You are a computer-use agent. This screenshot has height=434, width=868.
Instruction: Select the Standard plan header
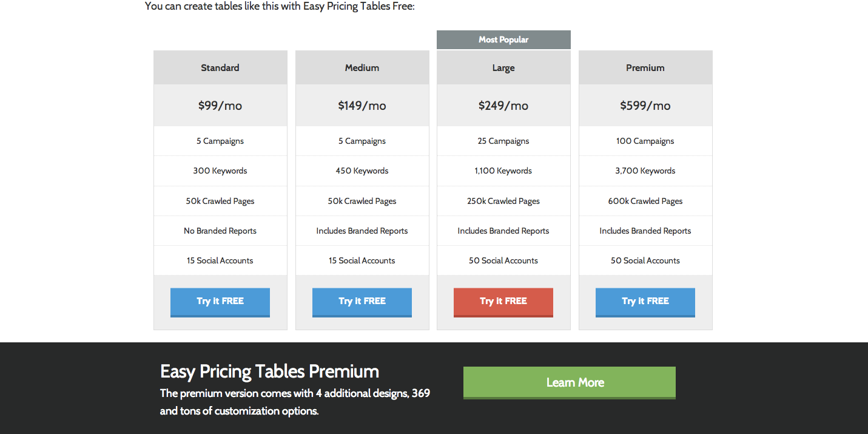220,68
